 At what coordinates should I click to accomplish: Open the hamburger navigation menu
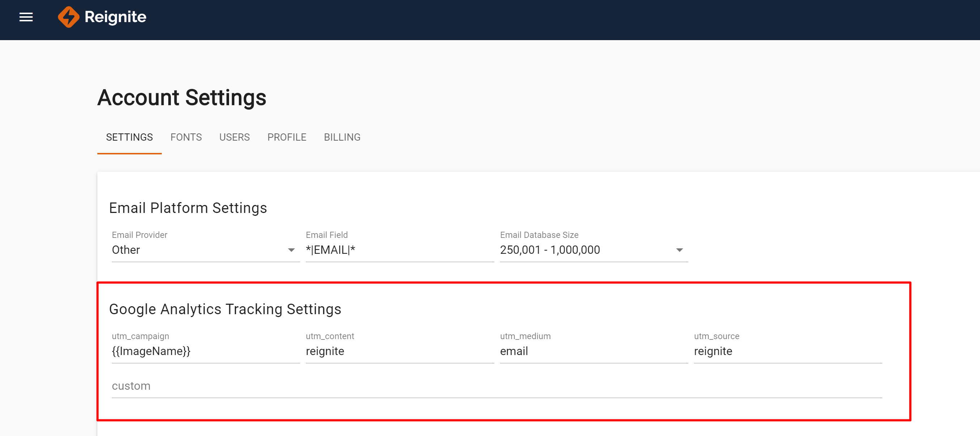(26, 17)
